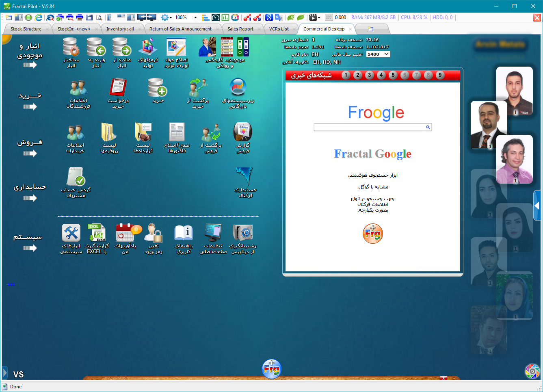
Task: Select news channel 1 button
Action: click(x=346, y=75)
